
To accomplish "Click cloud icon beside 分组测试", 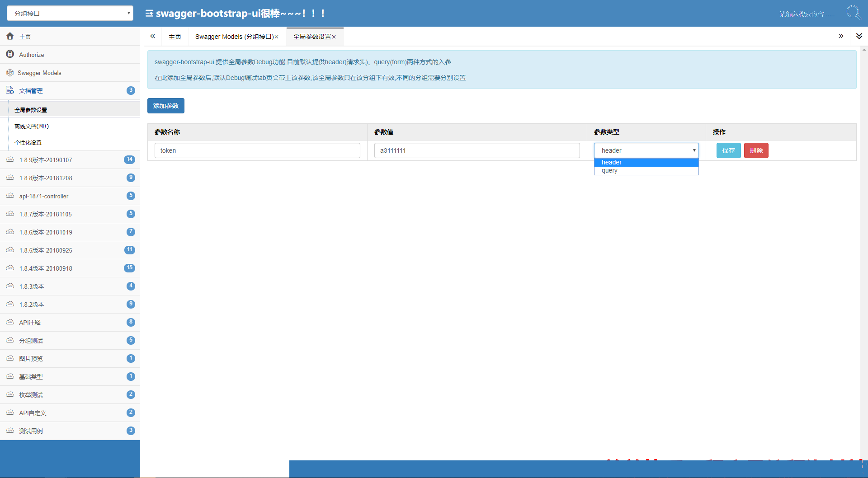I will [10, 340].
